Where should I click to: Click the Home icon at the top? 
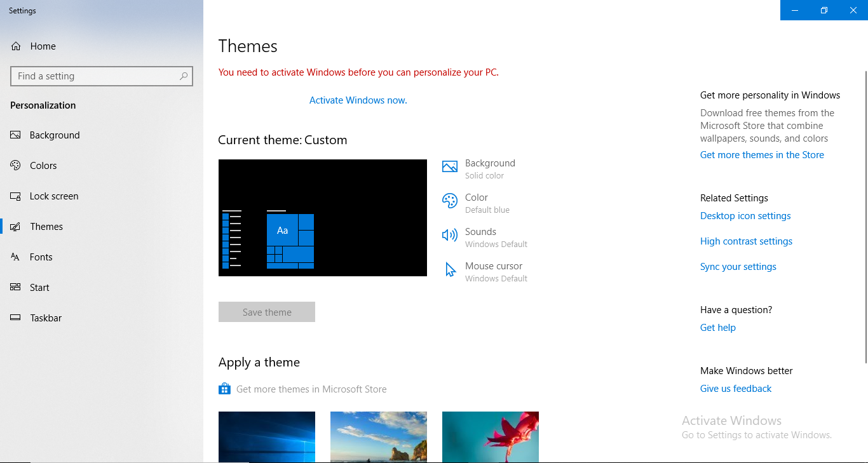[x=15, y=46]
